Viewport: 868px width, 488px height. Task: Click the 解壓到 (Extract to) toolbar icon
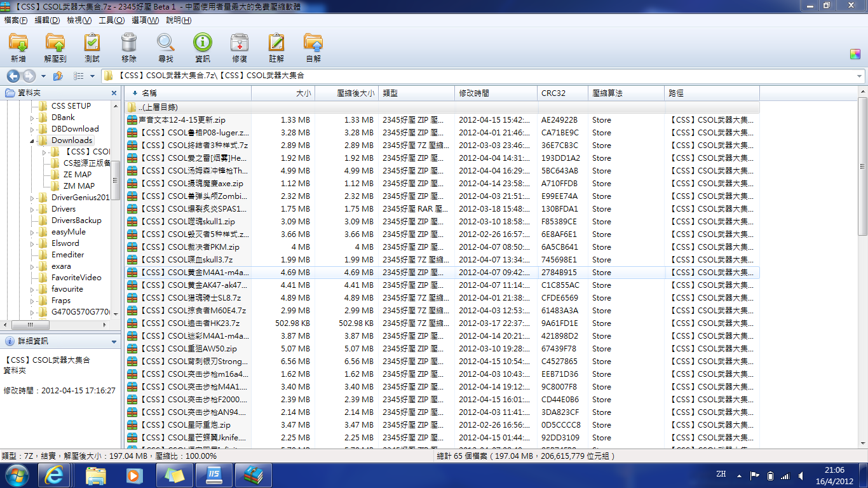coord(55,43)
